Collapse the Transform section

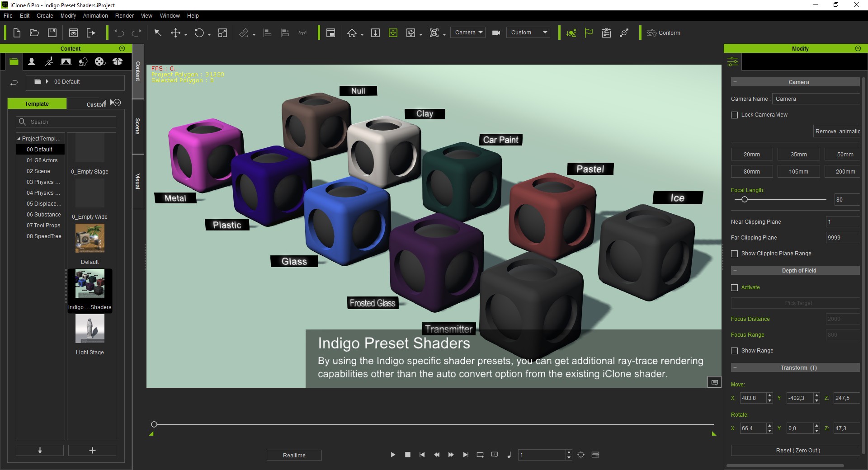coord(735,368)
